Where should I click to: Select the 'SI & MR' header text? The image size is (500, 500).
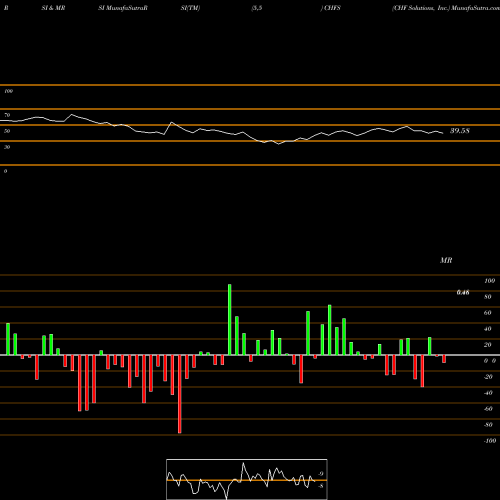tap(53, 8)
